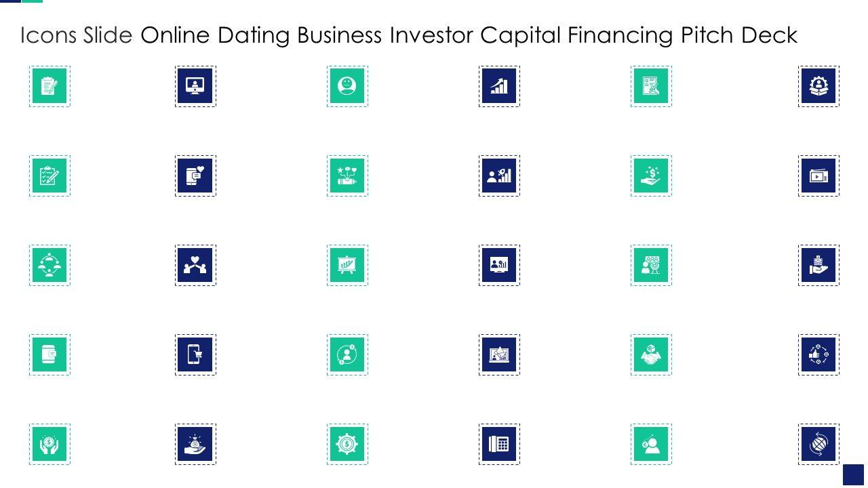Click the rising bar chart icon
Viewport: 868px width, 488px height.
(x=499, y=86)
